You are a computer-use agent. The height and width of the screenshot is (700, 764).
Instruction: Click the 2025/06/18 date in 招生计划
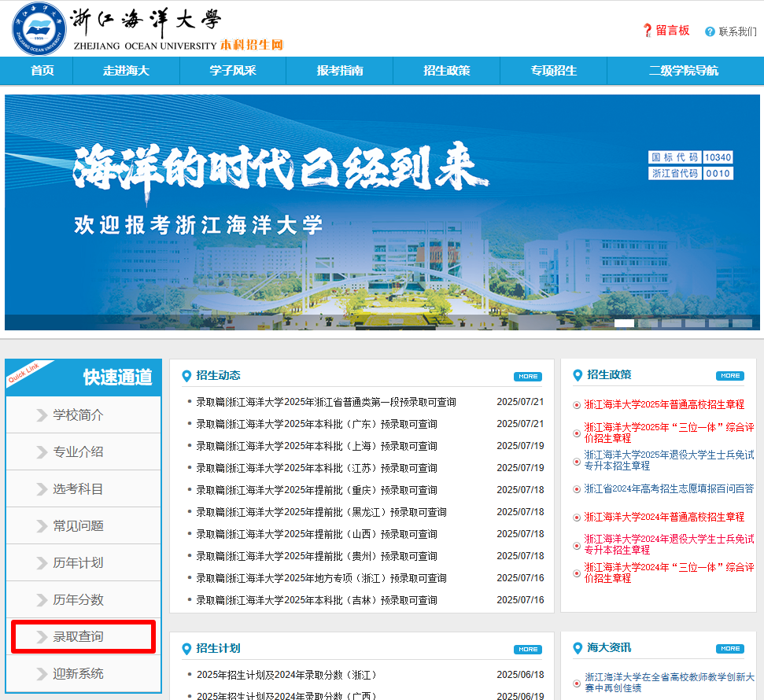coord(520,675)
